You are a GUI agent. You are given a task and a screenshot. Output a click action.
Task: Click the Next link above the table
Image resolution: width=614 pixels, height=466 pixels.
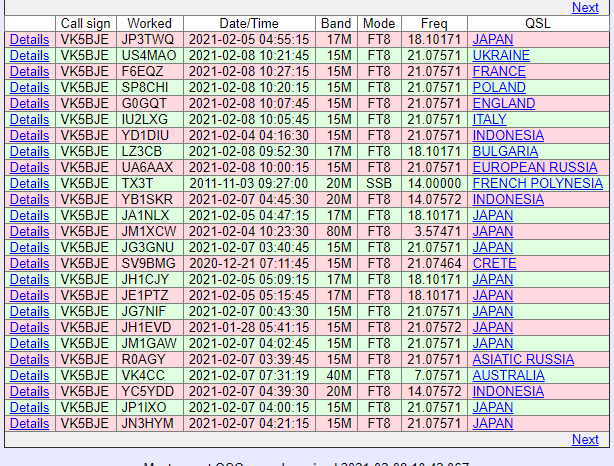(x=585, y=7)
